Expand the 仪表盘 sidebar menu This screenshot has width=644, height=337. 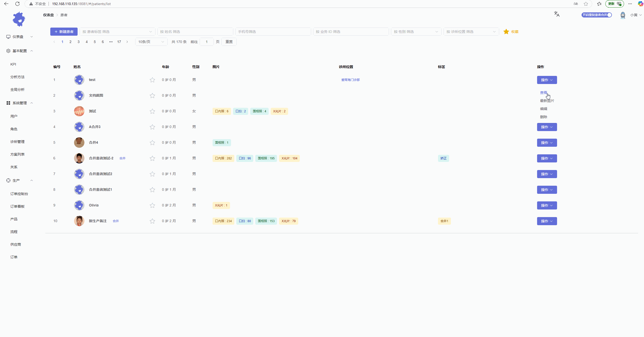coord(20,37)
